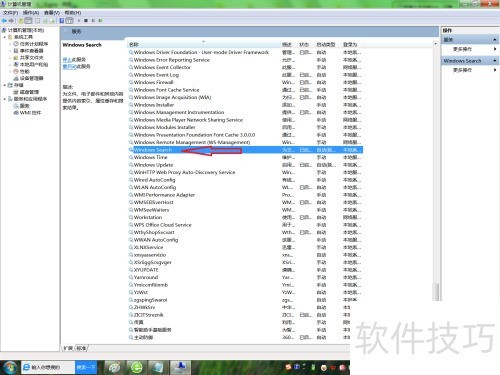The image size is (500, 375).
Task: Sort by the 登录为 column header
Action: (352, 44)
